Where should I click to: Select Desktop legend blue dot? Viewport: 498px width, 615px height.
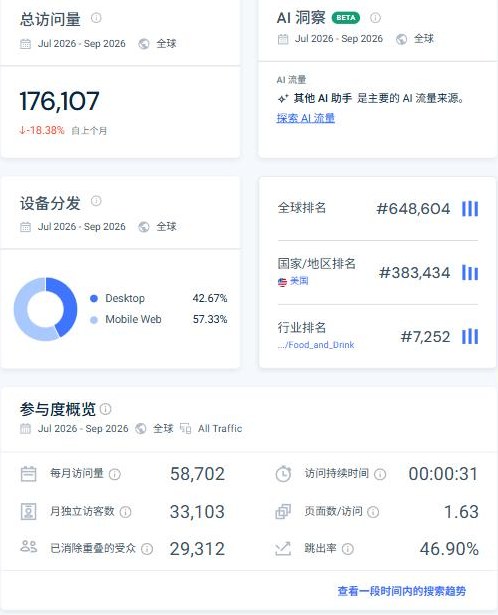tap(94, 298)
